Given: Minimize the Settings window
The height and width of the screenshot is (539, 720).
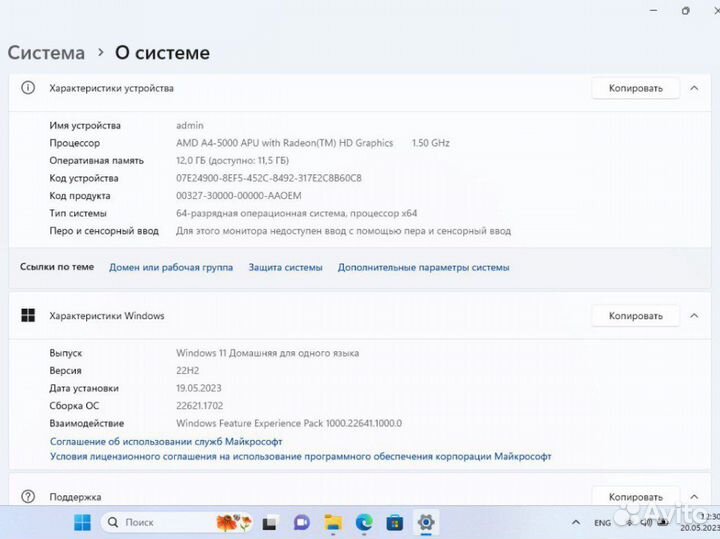Looking at the screenshot, I should click(x=653, y=11).
